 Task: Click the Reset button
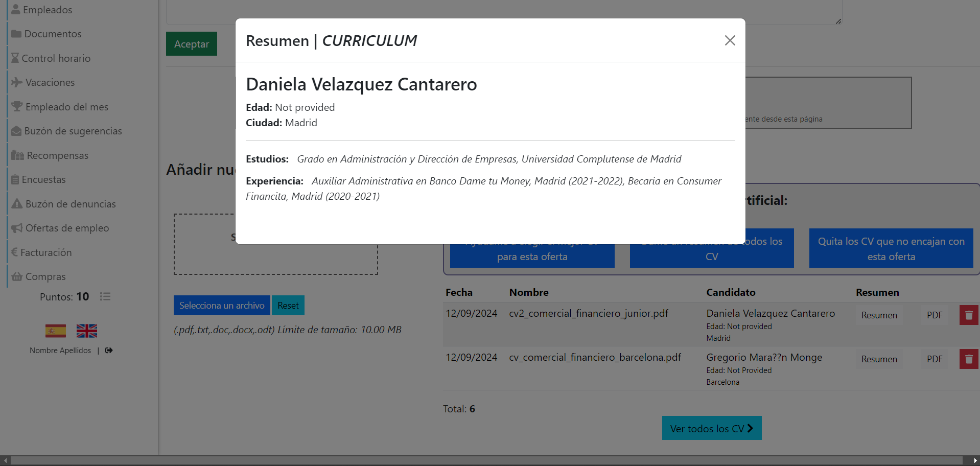pyautogui.click(x=288, y=305)
